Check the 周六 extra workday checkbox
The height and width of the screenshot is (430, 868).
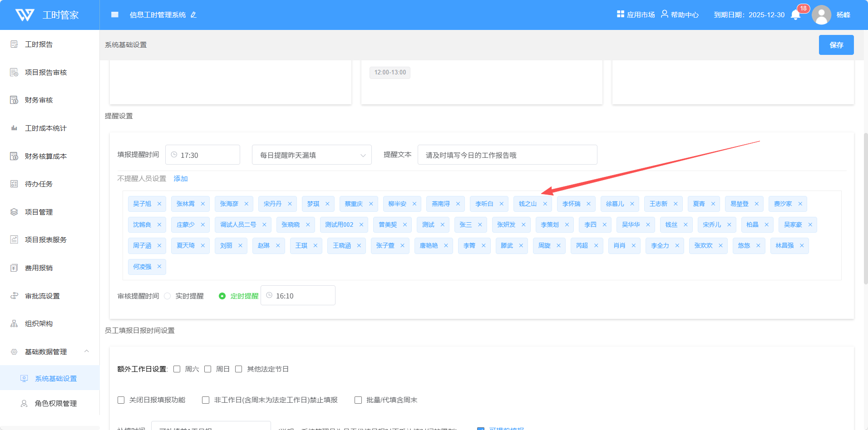(177, 369)
